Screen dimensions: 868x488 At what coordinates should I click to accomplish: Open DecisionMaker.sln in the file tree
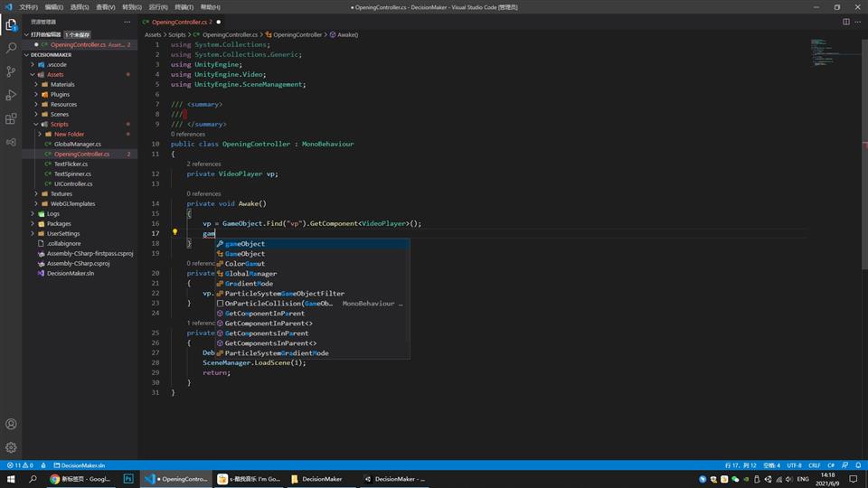[71, 273]
